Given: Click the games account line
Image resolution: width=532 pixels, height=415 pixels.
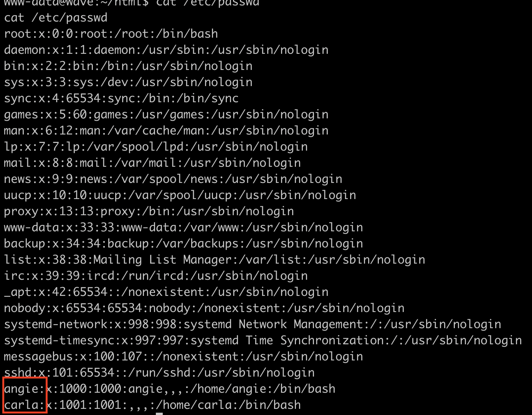Looking at the screenshot, I should pos(166,115).
